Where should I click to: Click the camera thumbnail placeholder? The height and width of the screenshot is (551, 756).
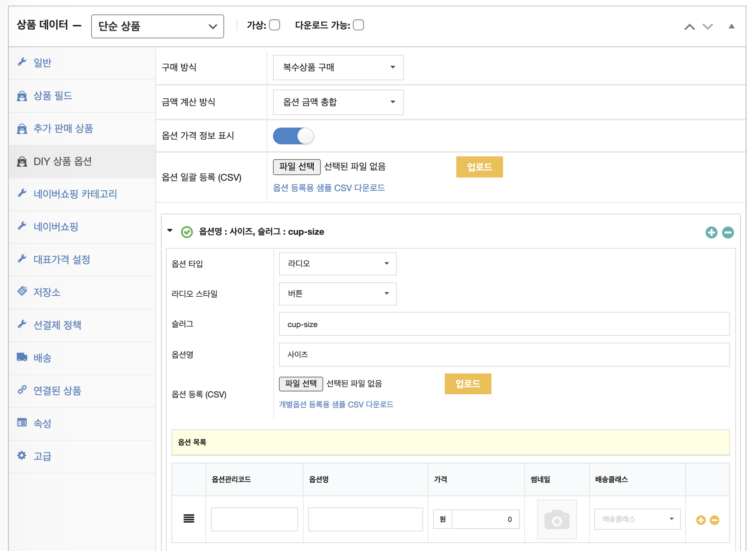coord(557,519)
